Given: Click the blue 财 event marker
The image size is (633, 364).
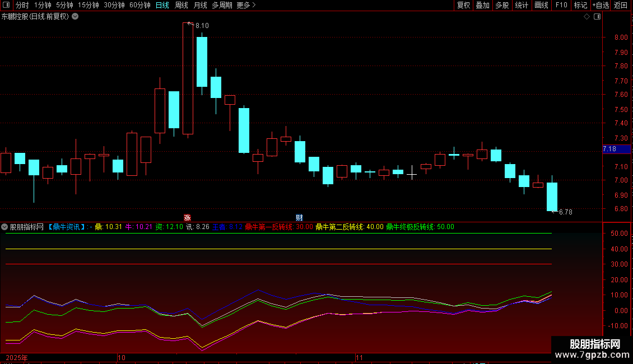Looking at the screenshot, I should click(x=299, y=217).
